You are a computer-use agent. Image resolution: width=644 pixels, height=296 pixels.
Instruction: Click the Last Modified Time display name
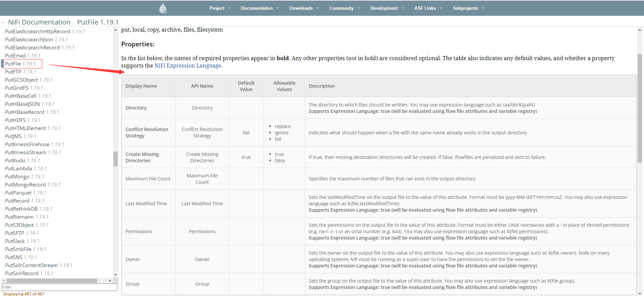pos(146,204)
